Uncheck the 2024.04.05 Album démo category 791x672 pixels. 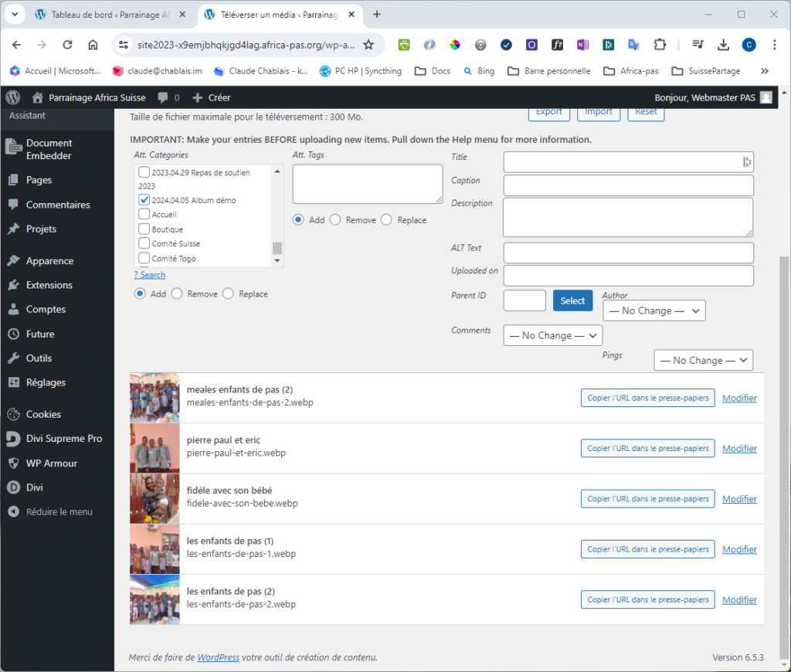click(x=144, y=200)
